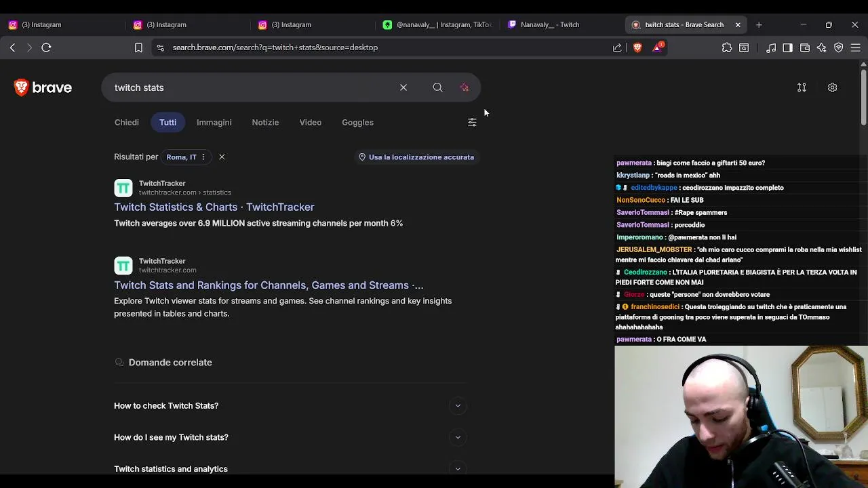This screenshot has height=488, width=868.
Task: Remove the Roma, IT location filter
Action: [222, 157]
